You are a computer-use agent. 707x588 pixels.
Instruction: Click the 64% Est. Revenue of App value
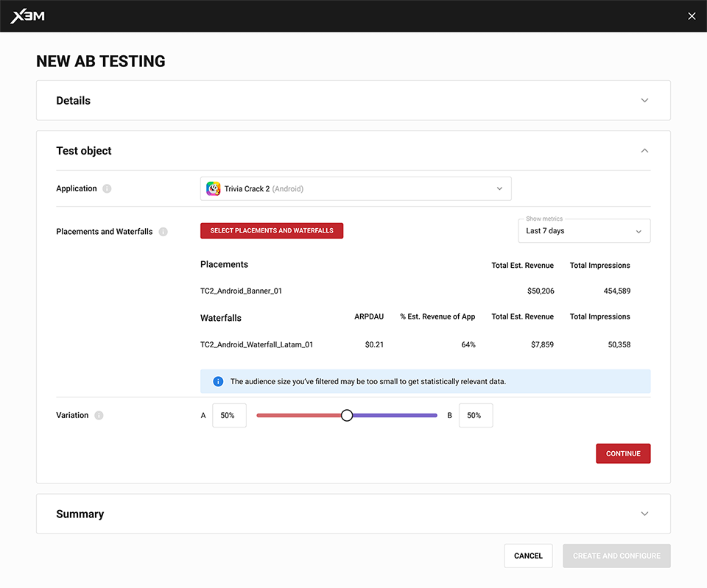[468, 344]
